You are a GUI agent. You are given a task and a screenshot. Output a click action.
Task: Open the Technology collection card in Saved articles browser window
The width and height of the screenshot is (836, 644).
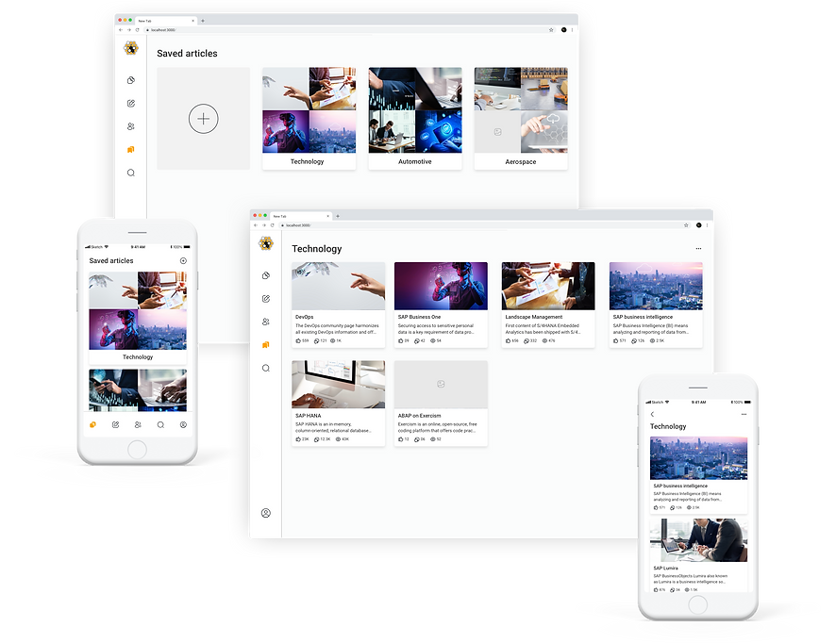[309, 118]
